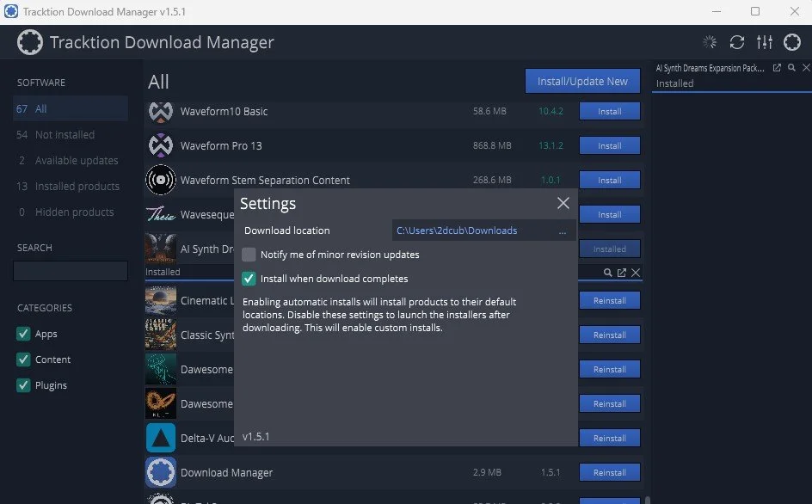Uncheck the Apps category checkbox
812x504 pixels.
(23, 334)
